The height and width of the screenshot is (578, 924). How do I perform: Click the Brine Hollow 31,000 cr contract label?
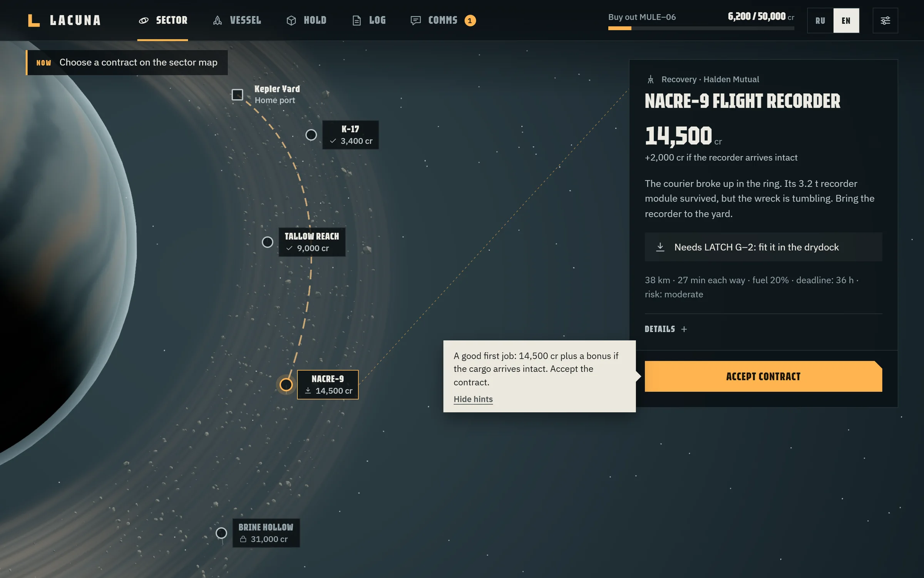pyautogui.click(x=266, y=533)
